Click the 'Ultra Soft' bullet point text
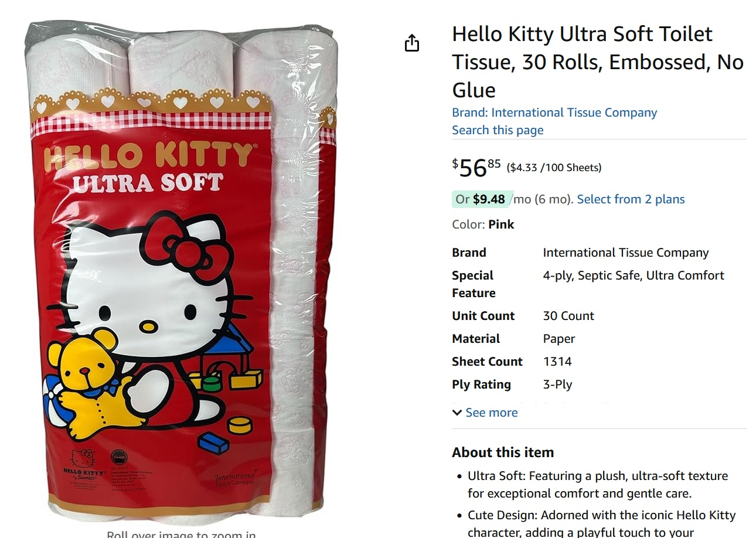This screenshot has width=756, height=538. click(597, 484)
